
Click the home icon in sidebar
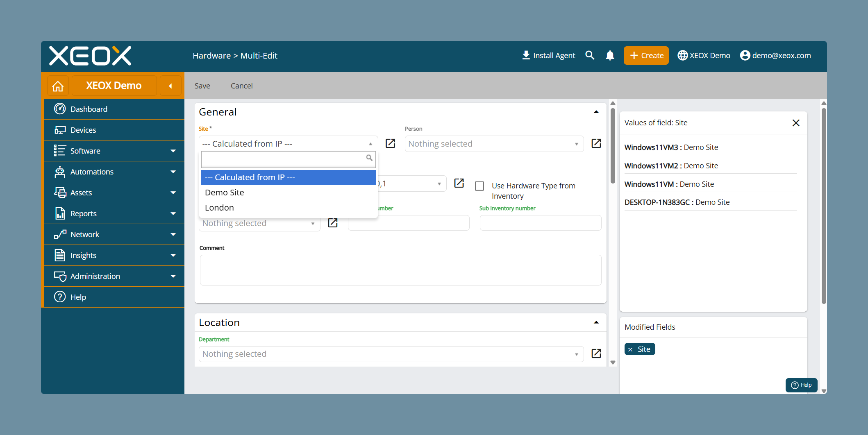58,86
